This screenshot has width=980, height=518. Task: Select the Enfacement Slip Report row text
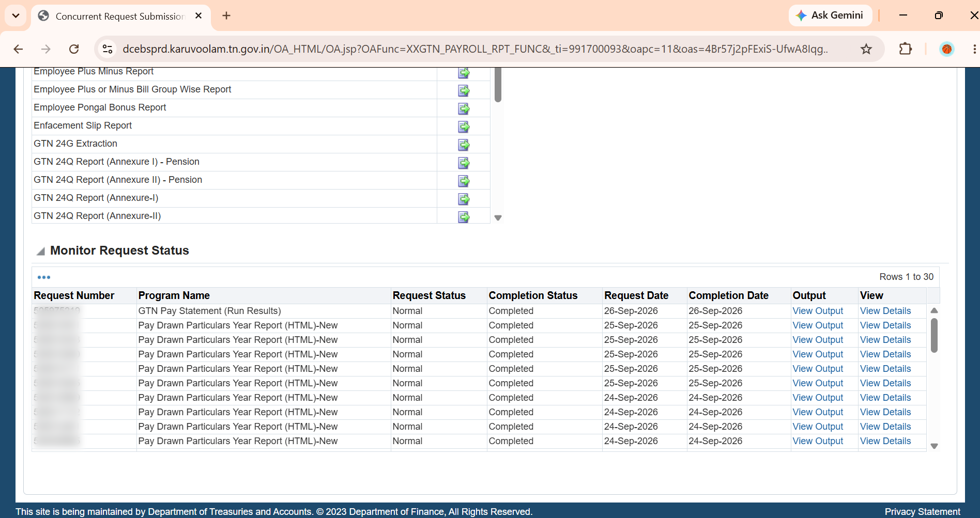[x=83, y=125]
